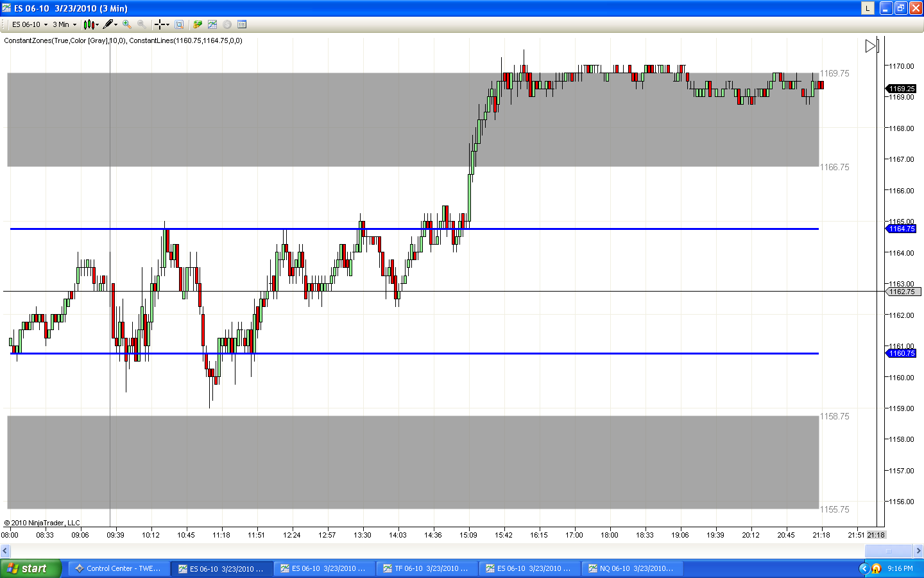
Task: Click the 1164.75 blue price marker
Action: [x=902, y=229]
